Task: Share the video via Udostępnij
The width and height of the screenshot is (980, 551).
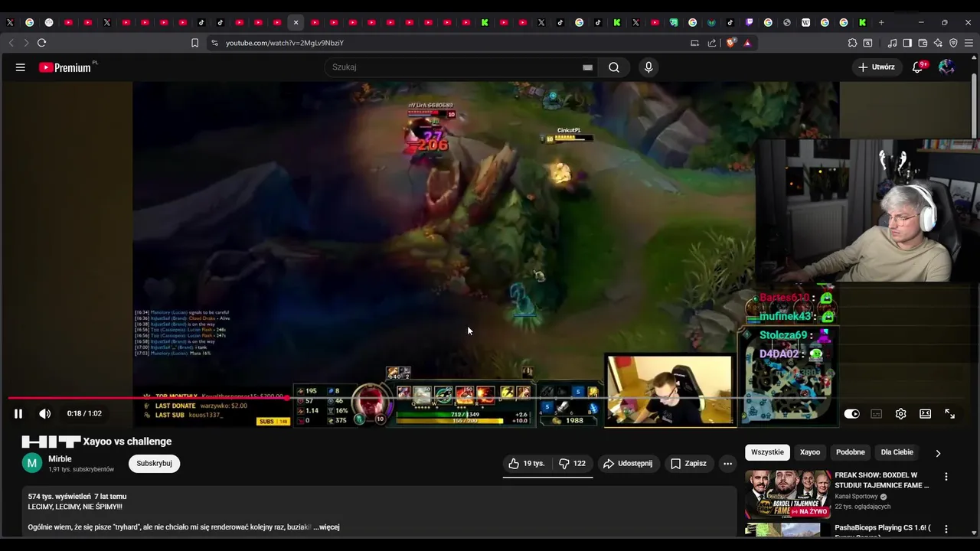Action: point(628,463)
